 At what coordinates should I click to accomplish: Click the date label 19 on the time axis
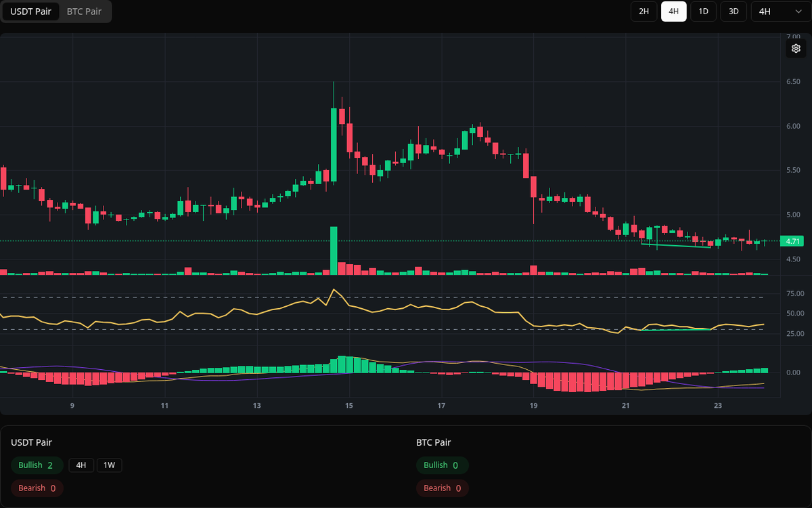(x=533, y=405)
